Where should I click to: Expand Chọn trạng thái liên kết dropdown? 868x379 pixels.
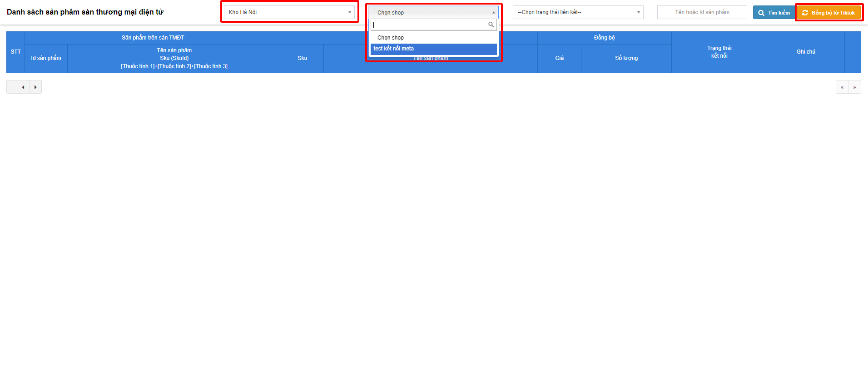pos(578,12)
